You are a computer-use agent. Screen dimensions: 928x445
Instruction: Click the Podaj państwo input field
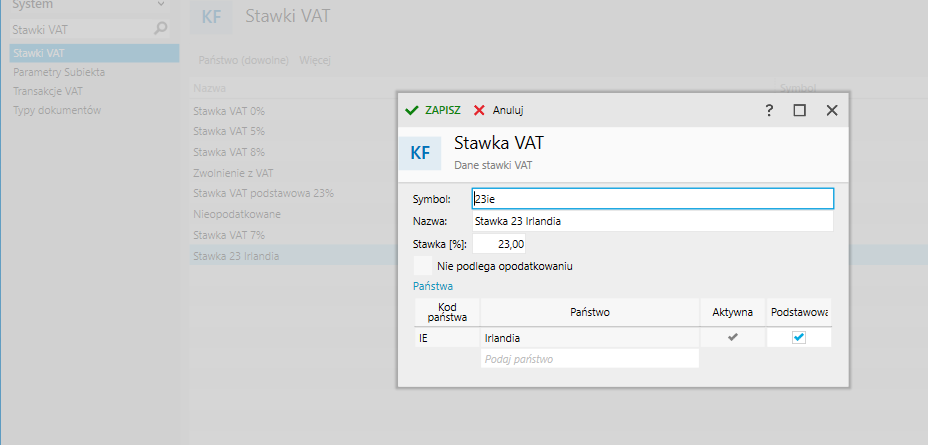[589, 359]
